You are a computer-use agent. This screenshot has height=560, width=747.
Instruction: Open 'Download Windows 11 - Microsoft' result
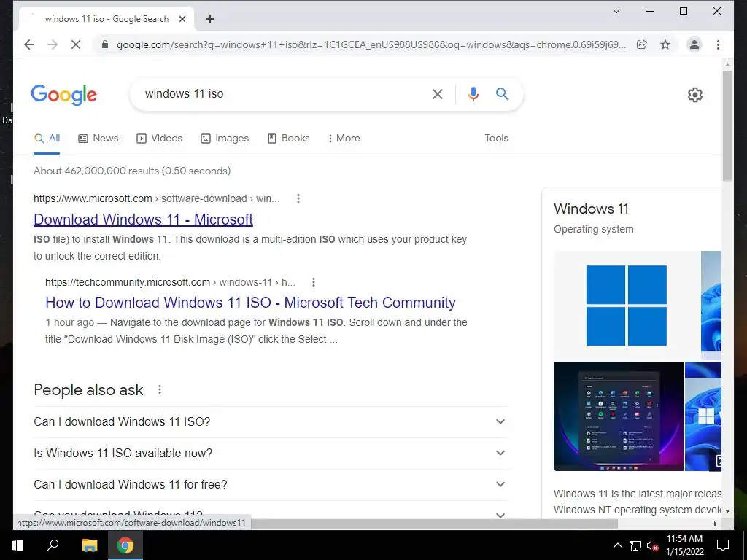click(x=143, y=219)
